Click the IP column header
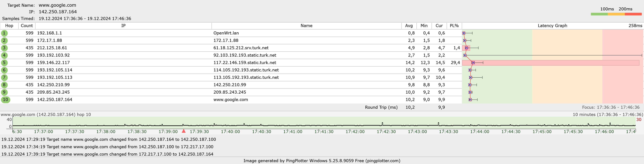The width and height of the screenshot is (644, 164). click(x=123, y=26)
